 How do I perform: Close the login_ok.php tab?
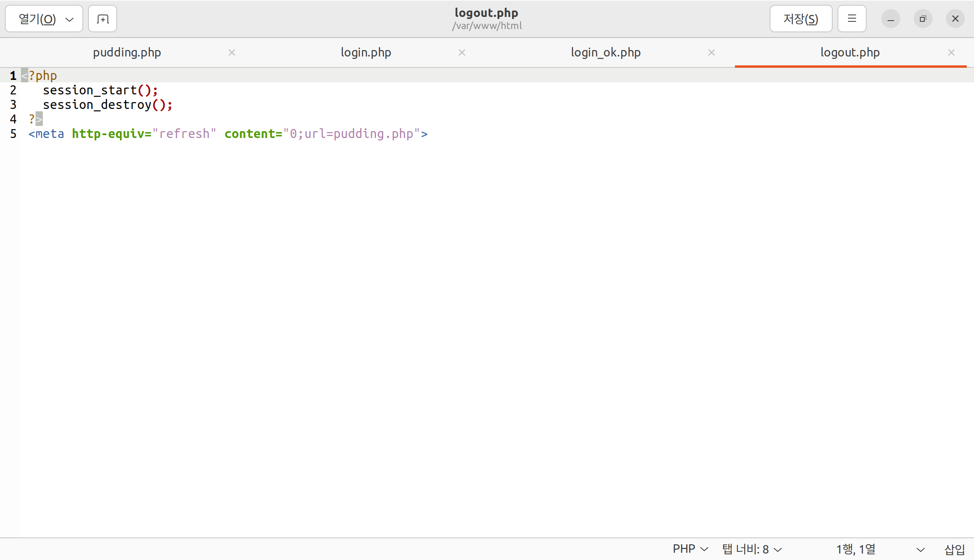(x=712, y=52)
